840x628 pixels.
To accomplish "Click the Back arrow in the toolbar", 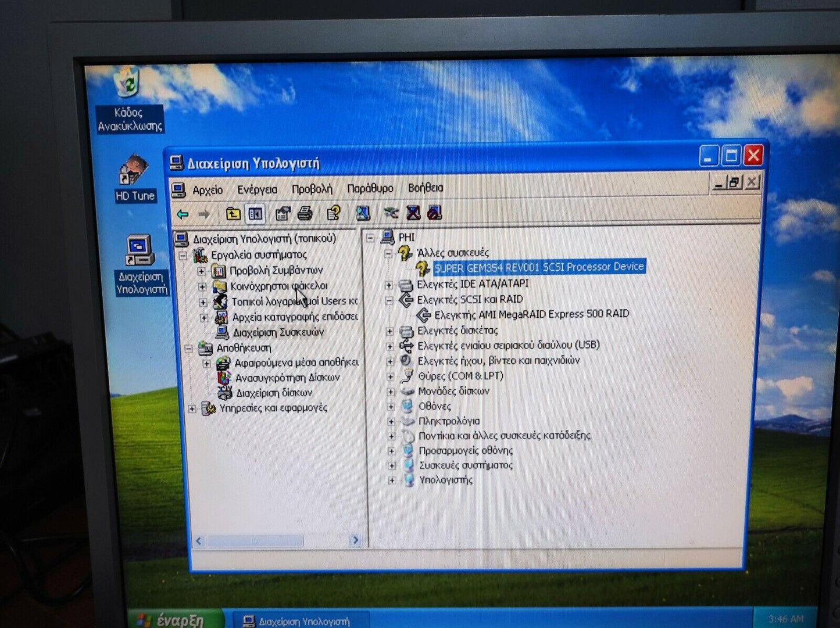I will click(x=183, y=214).
